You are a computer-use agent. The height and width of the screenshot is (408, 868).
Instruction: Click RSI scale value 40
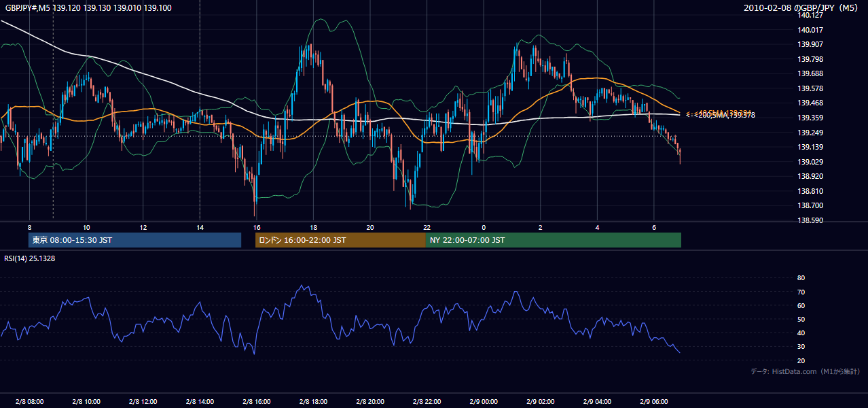(801, 333)
